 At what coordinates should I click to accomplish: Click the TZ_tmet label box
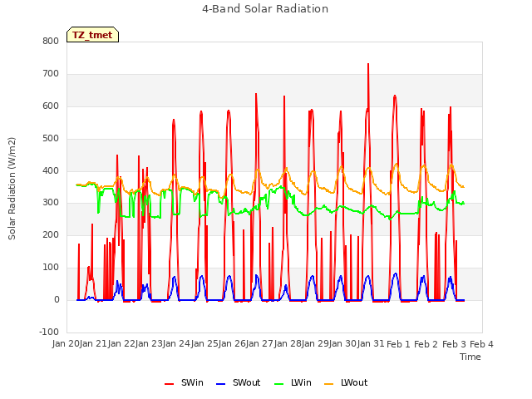[92, 35]
